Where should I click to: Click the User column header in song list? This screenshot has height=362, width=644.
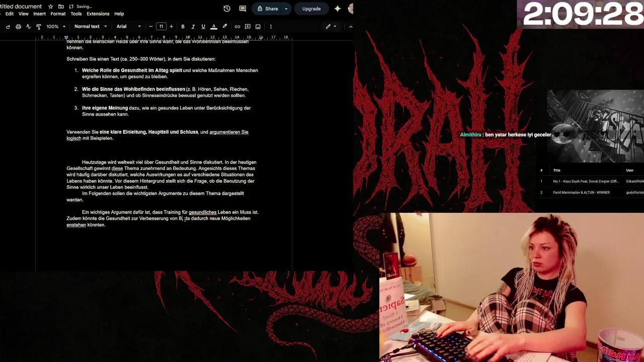[x=629, y=170]
